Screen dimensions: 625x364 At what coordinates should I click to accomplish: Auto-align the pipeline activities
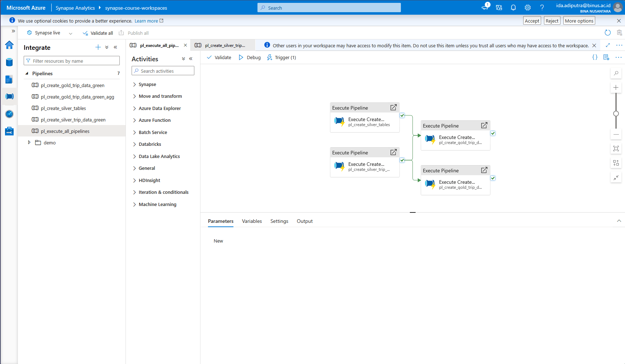616,163
